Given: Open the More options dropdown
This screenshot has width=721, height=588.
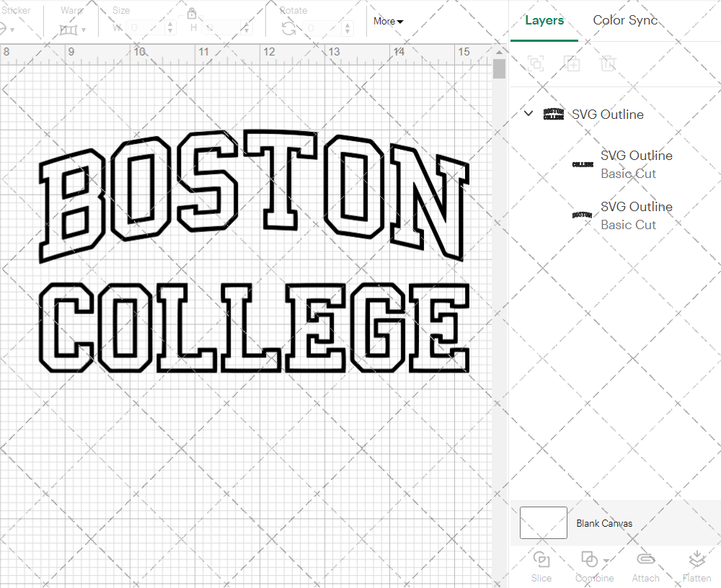Looking at the screenshot, I should click(387, 21).
